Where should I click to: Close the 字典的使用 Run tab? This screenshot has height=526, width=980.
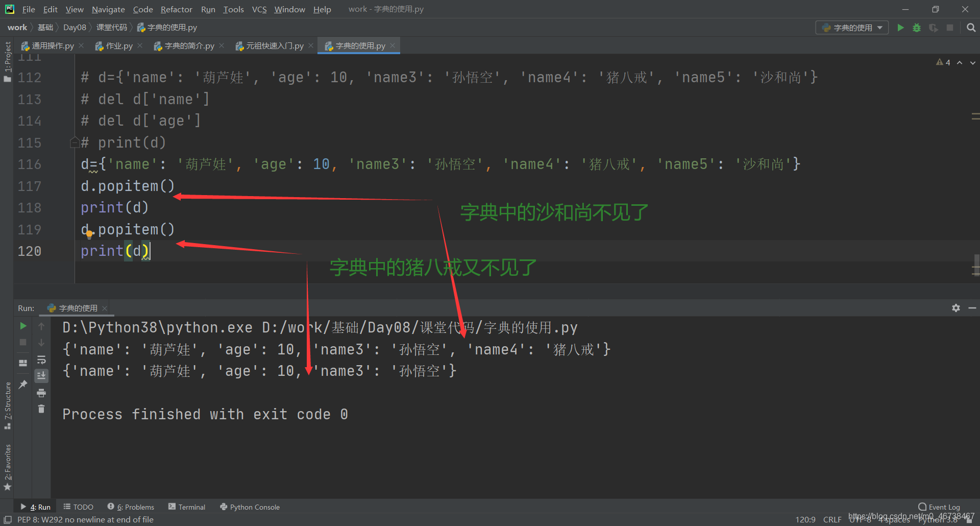(x=105, y=308)
